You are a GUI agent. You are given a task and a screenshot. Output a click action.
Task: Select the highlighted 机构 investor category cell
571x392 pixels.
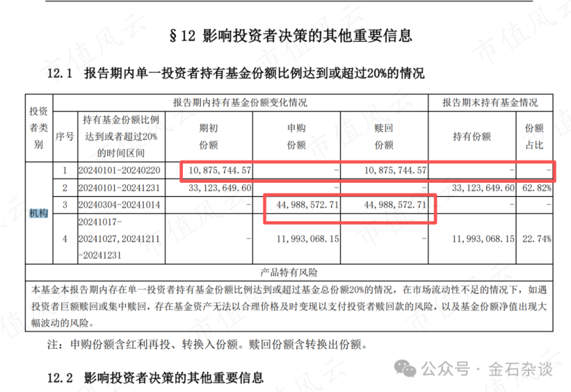pos(39,214)
